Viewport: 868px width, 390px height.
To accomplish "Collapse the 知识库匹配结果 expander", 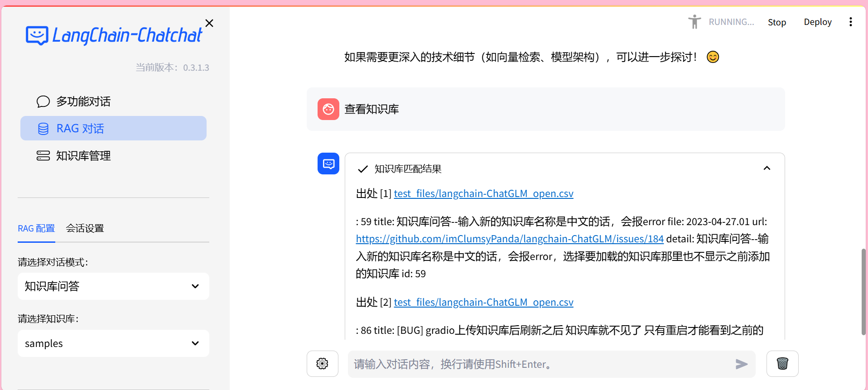I will tap(767, 169).
